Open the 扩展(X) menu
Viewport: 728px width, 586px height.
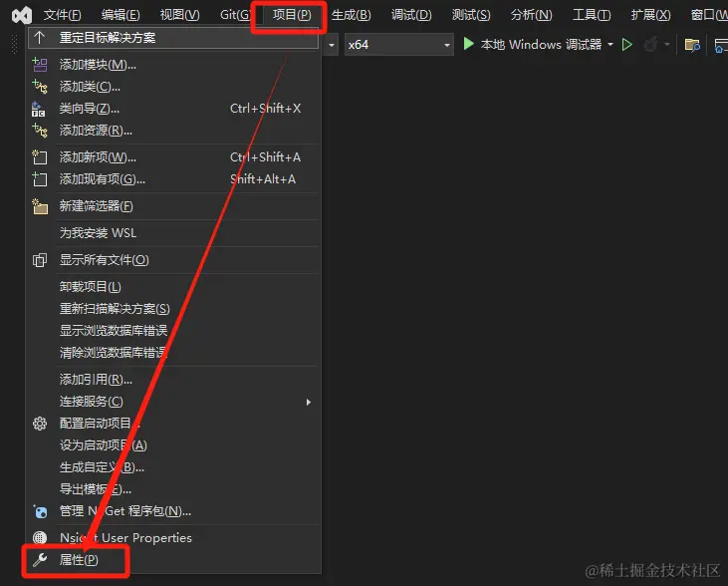650,15
